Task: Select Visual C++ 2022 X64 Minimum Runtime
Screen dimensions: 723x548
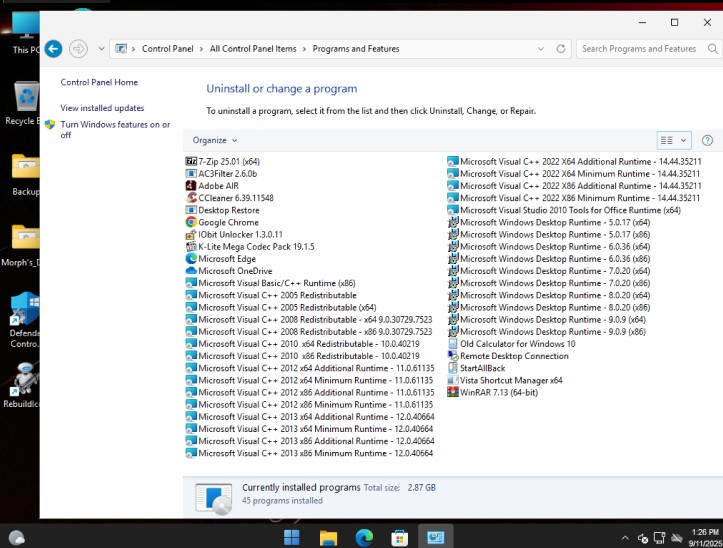Action: click(x=574, y=173)
